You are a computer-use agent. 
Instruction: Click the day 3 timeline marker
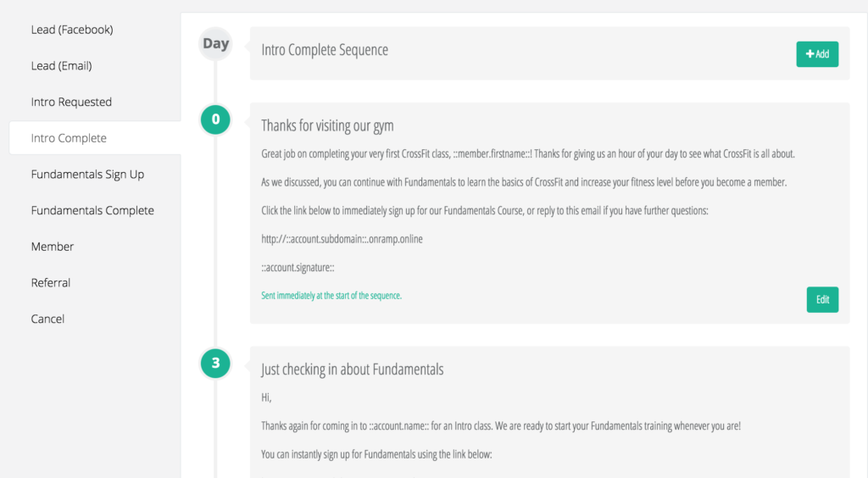coord(215,363)
